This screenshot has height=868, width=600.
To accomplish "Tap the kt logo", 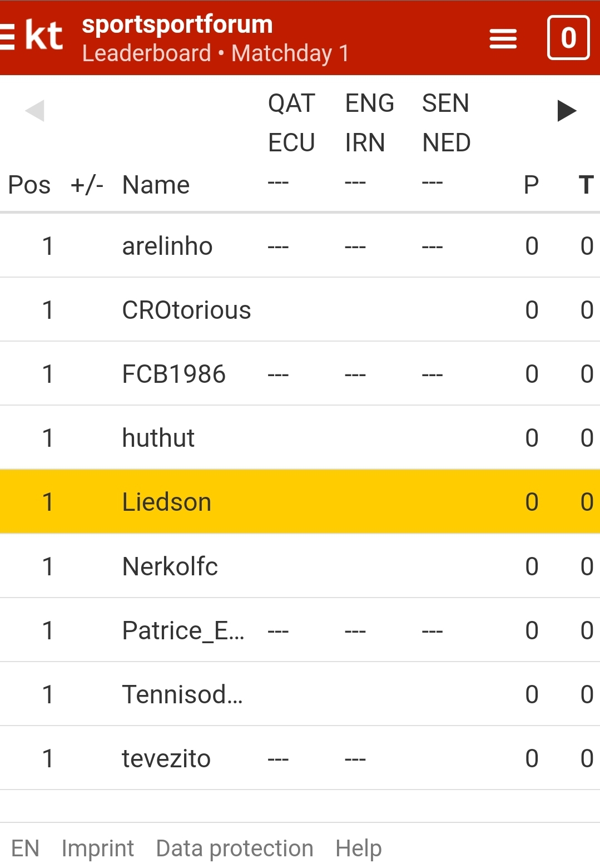I will tap(44, 36).
